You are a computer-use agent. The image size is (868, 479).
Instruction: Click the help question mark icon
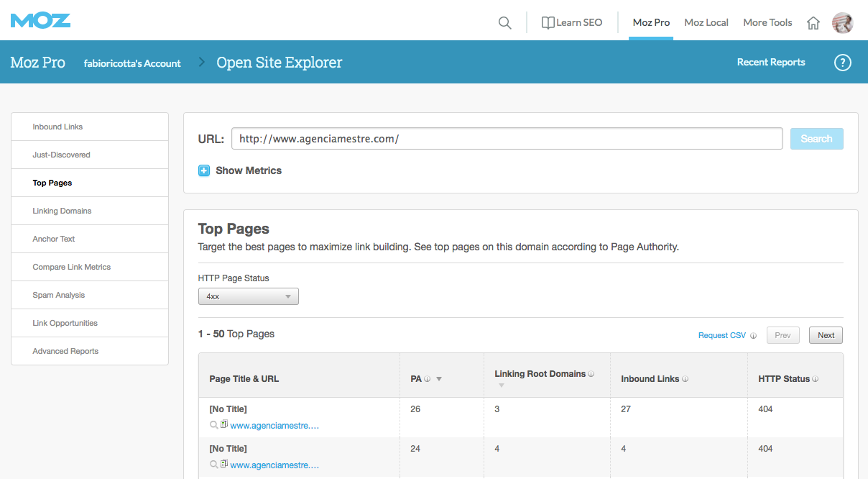[842, 63]
